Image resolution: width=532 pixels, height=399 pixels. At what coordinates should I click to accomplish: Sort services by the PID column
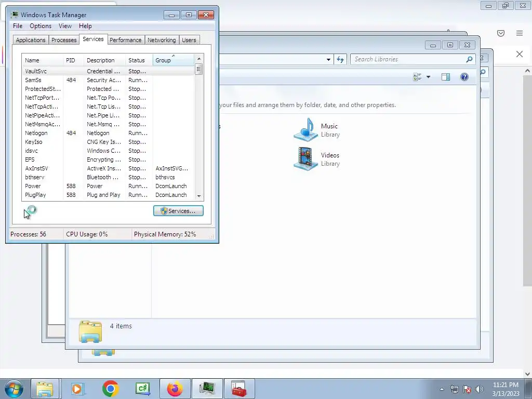pos(73,60)
